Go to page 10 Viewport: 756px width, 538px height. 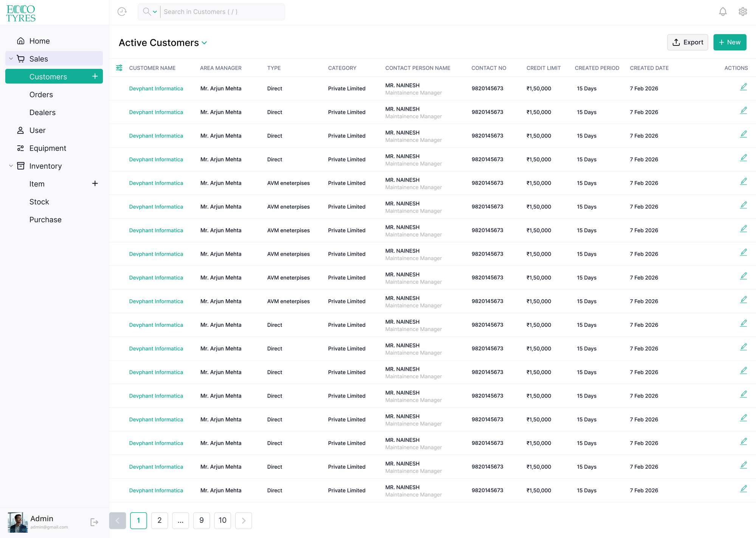(223, 521)
